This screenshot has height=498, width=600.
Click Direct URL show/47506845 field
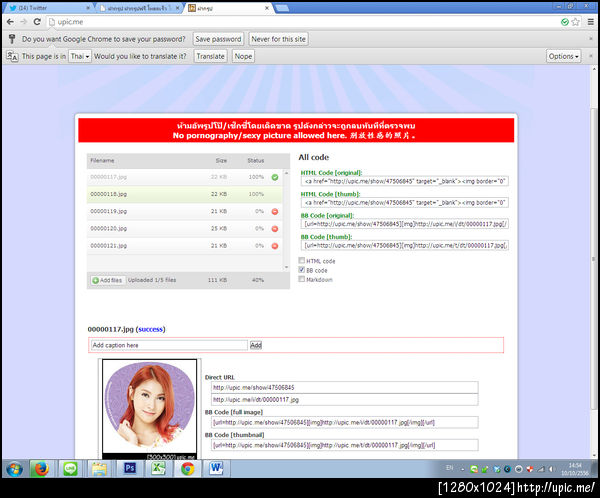pyautogui.click(x=344, y=388)
